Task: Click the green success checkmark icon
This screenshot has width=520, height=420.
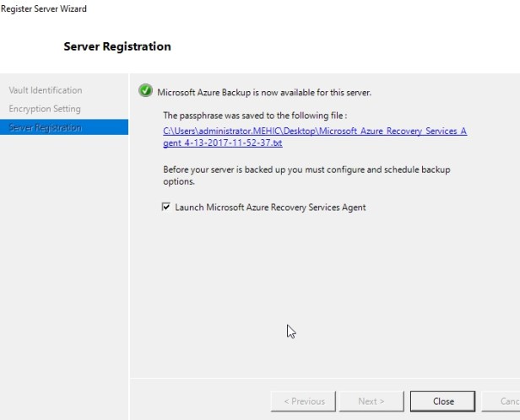Action: (145, 90)
